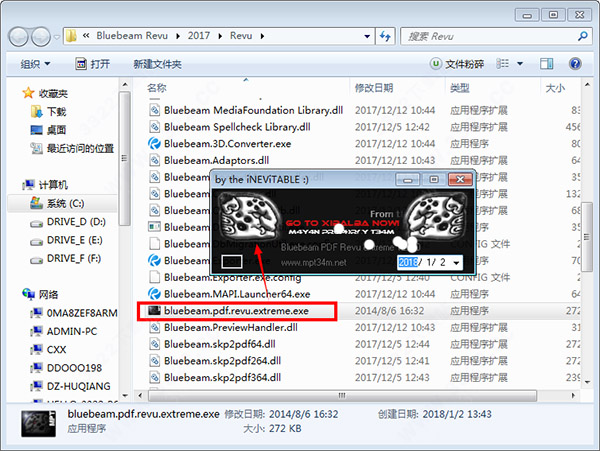The height and width of the screenshot is (451, 600).
Task: Click the 打开 toolbar button
Action: 93,64
